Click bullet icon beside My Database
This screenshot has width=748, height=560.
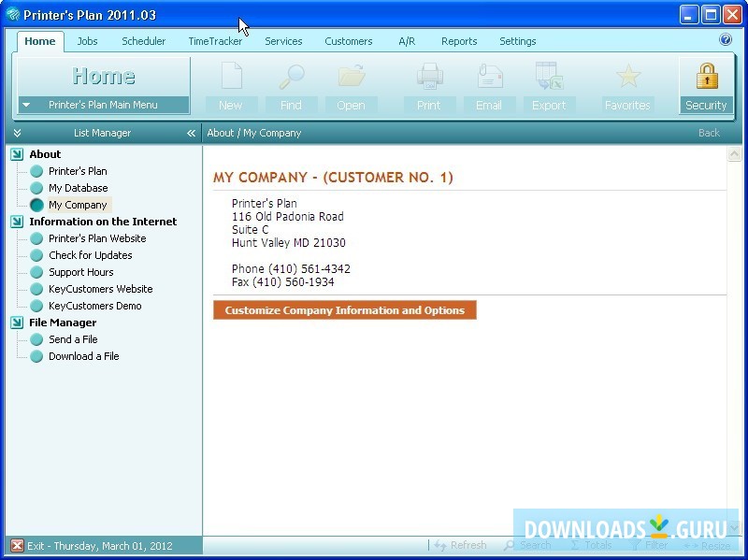click(x=36, y=188)
